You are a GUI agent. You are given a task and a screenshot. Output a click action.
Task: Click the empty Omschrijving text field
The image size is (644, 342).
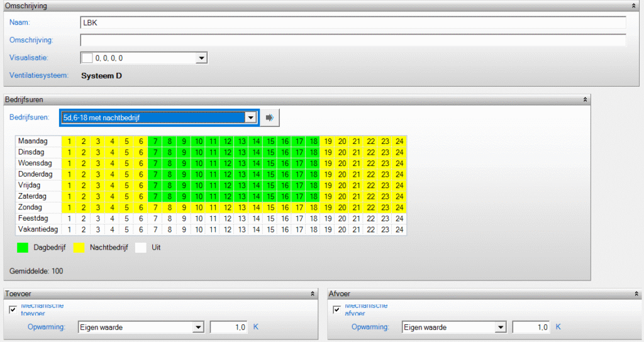pos(352,40)
